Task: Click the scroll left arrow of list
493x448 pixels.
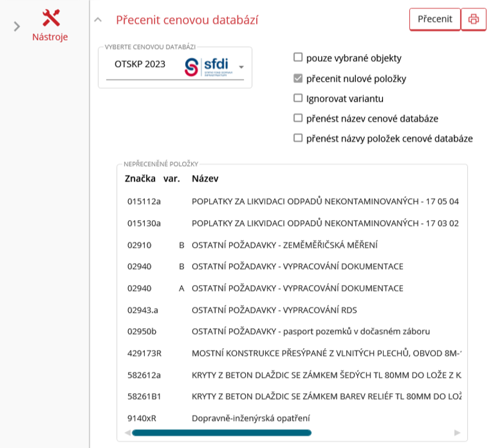Action: click(127, 432)
